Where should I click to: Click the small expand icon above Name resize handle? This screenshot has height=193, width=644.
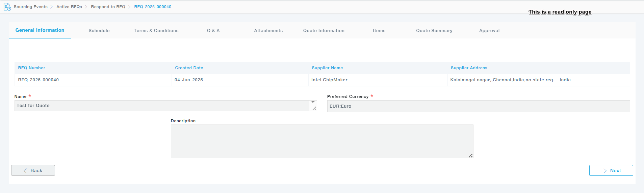point(313,102)
